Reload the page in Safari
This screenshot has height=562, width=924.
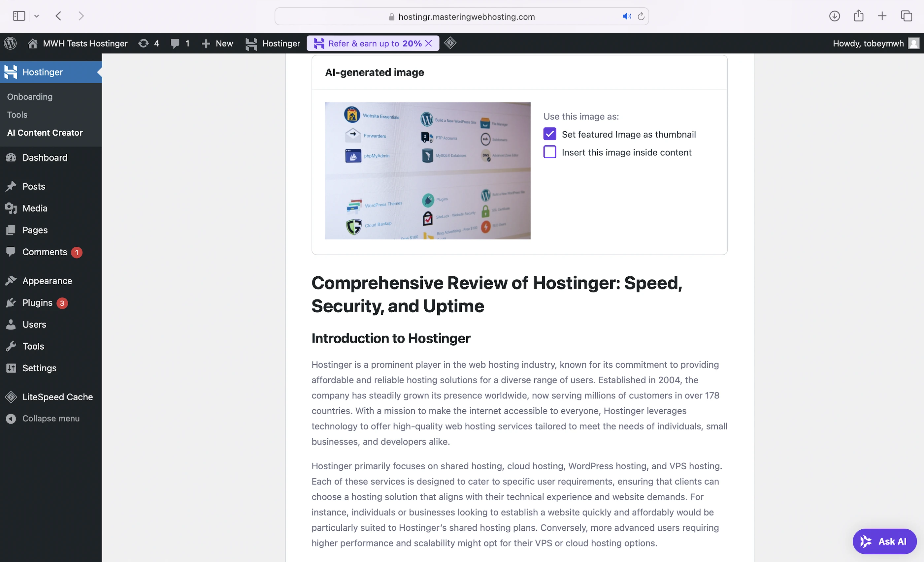(641, 16)
